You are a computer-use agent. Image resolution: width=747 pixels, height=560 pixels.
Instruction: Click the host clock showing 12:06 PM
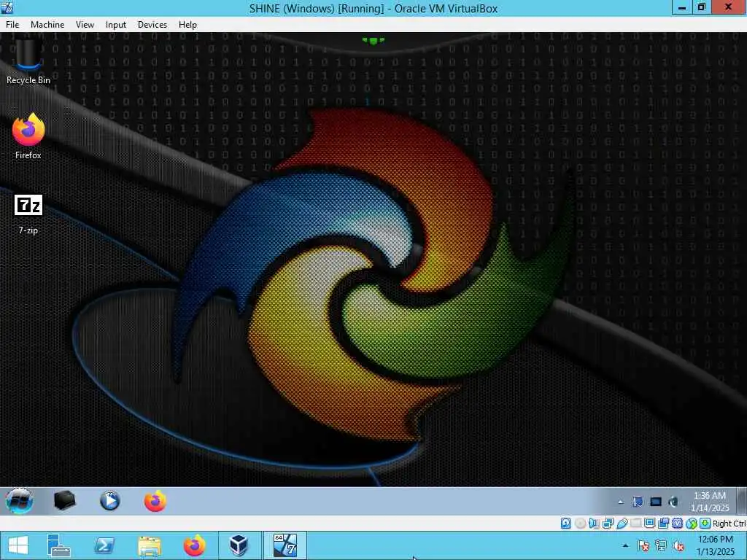715,545
